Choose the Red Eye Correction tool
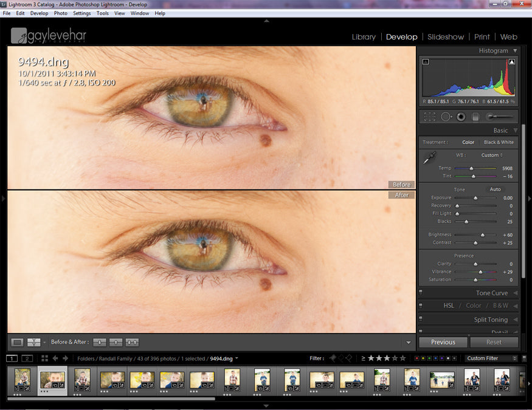This screenshot has width=532, height=410. coord(461,116)
